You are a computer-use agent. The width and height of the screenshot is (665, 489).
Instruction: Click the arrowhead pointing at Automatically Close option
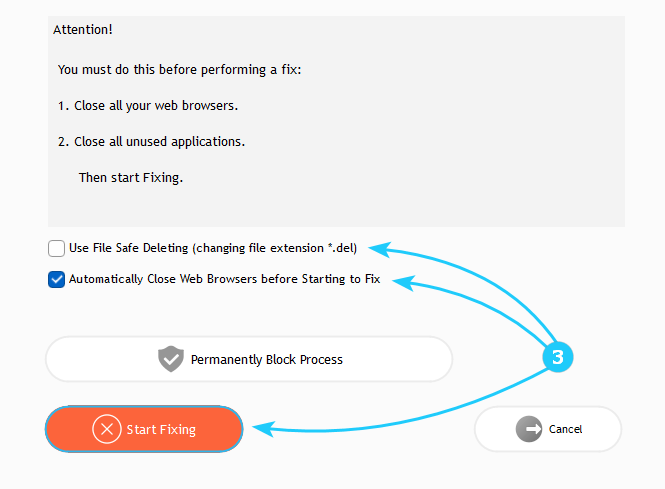399,282
